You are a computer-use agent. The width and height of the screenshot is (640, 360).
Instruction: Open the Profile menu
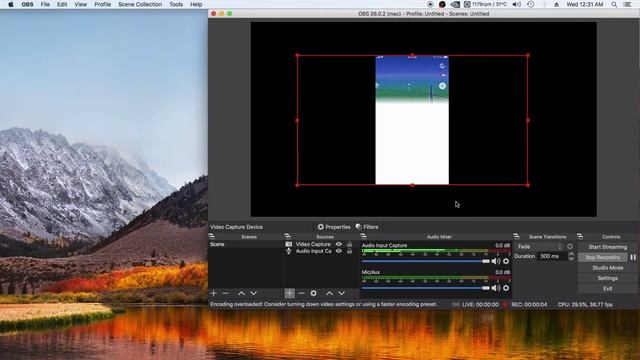pyautogui.click(x=102, y=4)
